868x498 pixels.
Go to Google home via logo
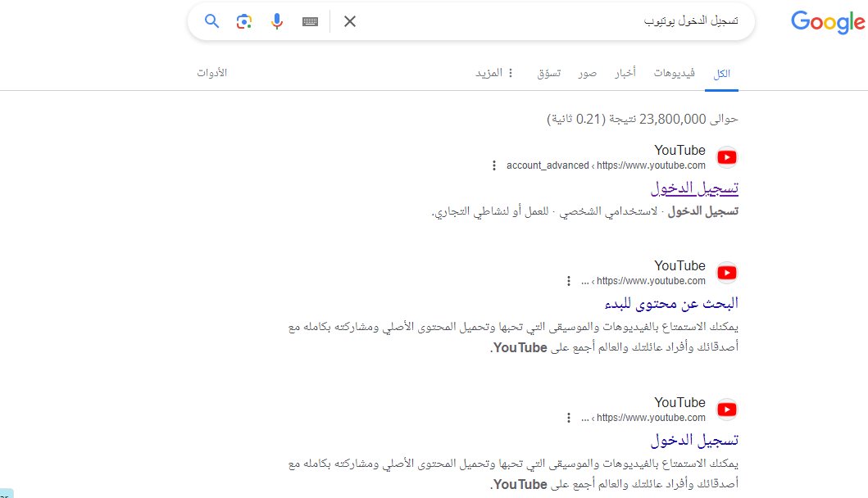(x=828, y=22)
